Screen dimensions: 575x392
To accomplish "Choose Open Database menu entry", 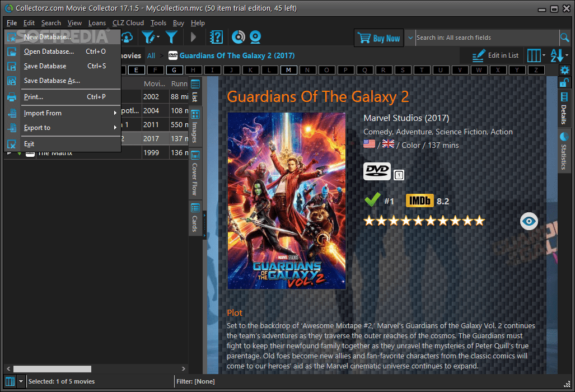I will coord(62,52).
